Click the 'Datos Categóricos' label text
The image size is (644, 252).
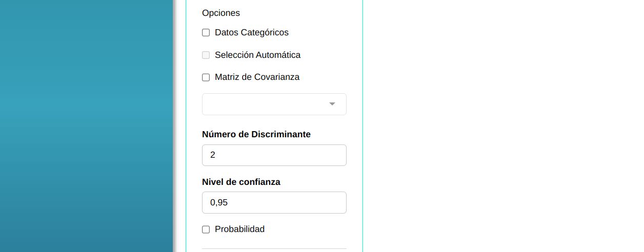click(251, 33)
